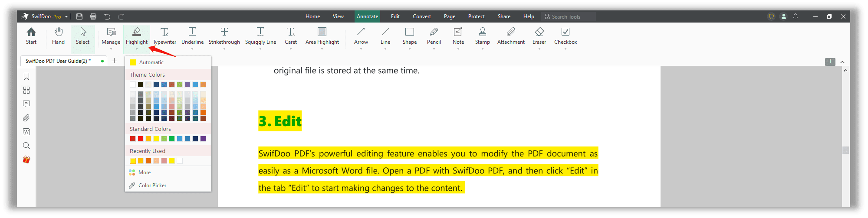Open the View ribbon tab
This screenshot has height=218, width=868.
coord(338,16)
